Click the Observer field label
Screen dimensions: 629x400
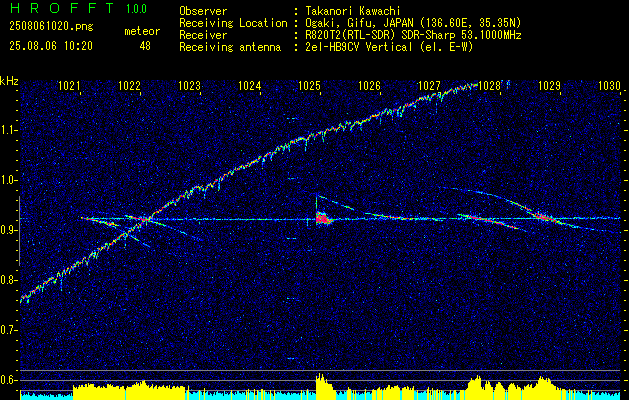(203, 11)
